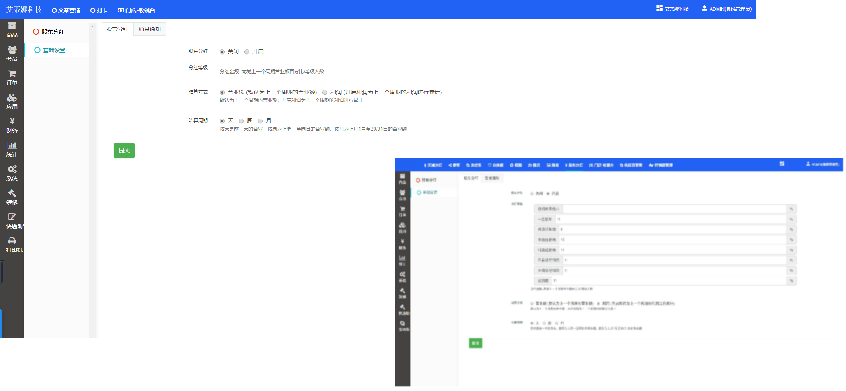
Task: Select the 天 cycle radio in larger window
Action: click(223, 121)
